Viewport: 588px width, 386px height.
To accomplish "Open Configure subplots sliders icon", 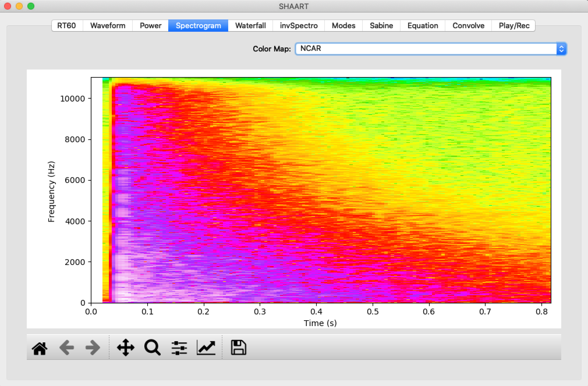I will click(x=179, y=348).
